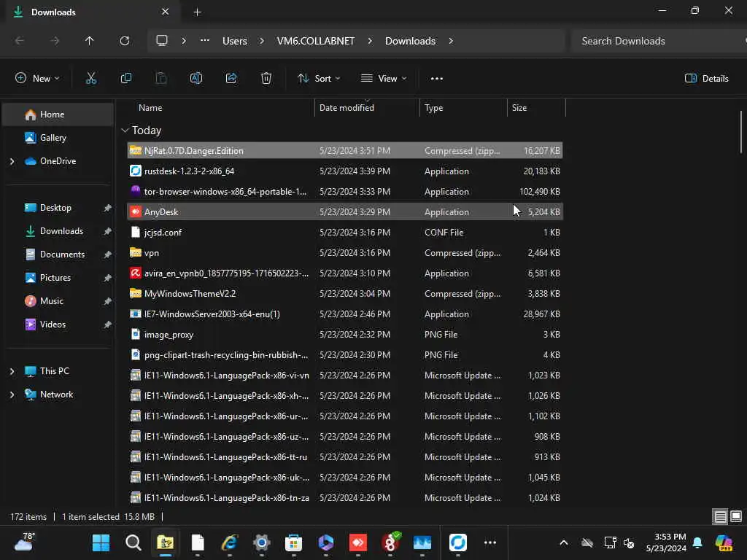Select the jcjsd.conf file

point(345,233)
